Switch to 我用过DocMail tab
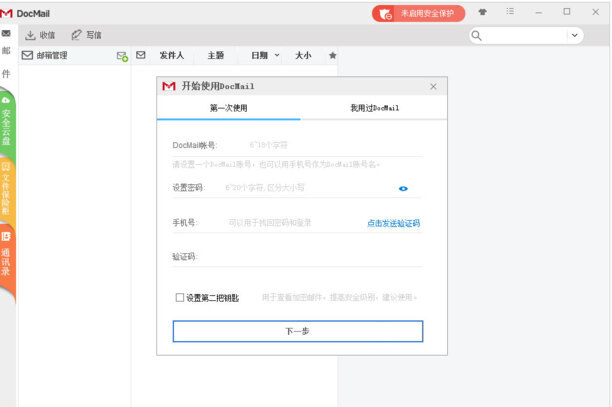The image size is (612, 407). click(x=374, y=108)
